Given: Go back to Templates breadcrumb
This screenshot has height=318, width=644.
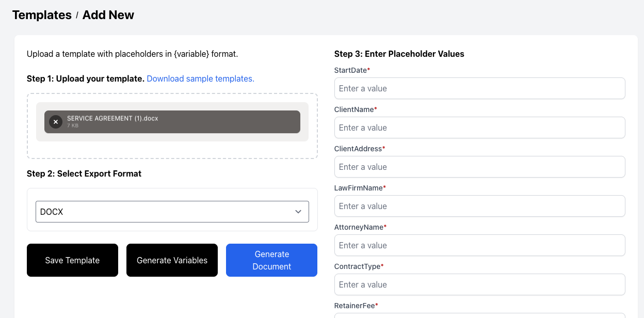Looking at the screenshot, I should pyautogui.click(x=42, y=15).
